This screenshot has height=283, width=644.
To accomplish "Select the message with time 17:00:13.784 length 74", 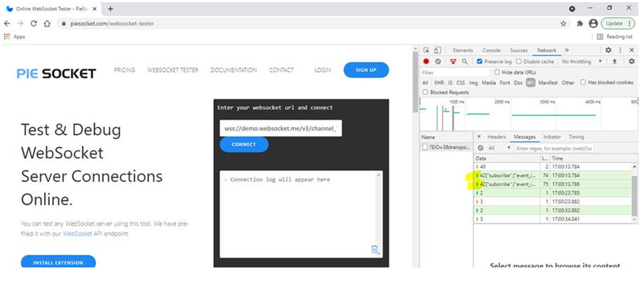I will tap(553, 176).
